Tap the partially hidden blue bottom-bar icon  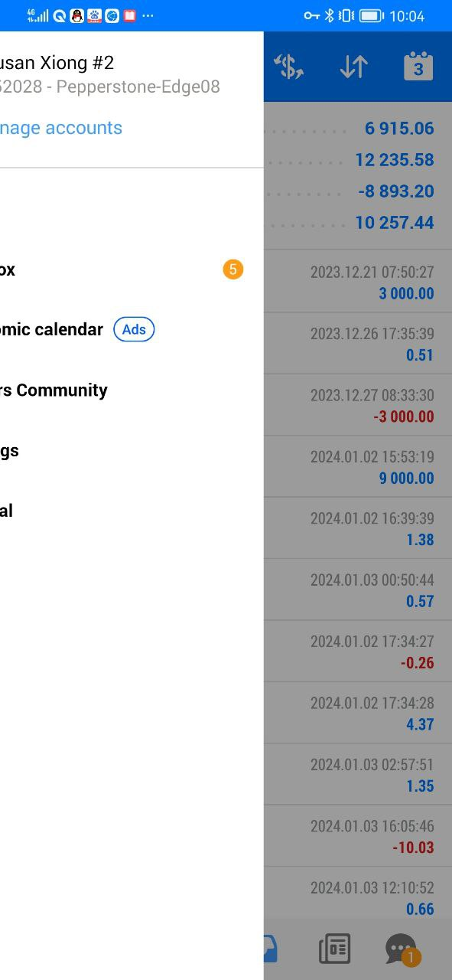[270, 949]
